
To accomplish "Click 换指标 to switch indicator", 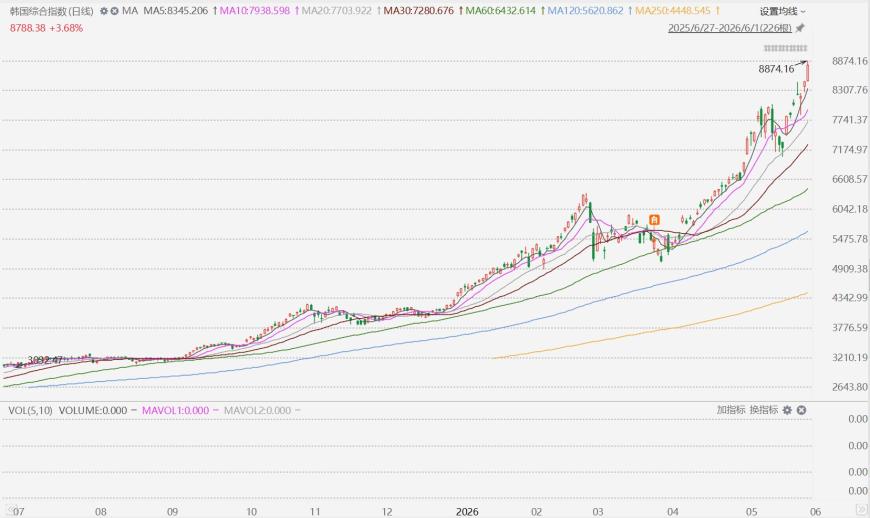I will [763, 410].
